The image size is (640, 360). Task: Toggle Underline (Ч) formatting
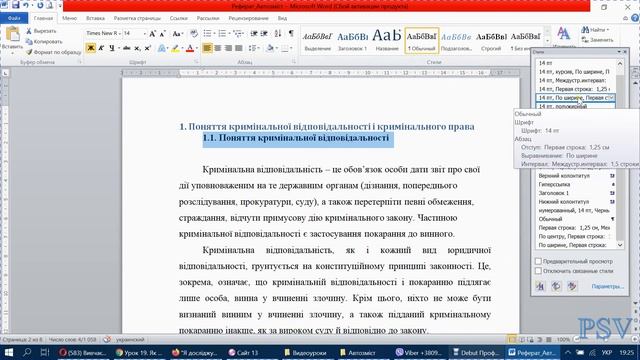[112, 48]
